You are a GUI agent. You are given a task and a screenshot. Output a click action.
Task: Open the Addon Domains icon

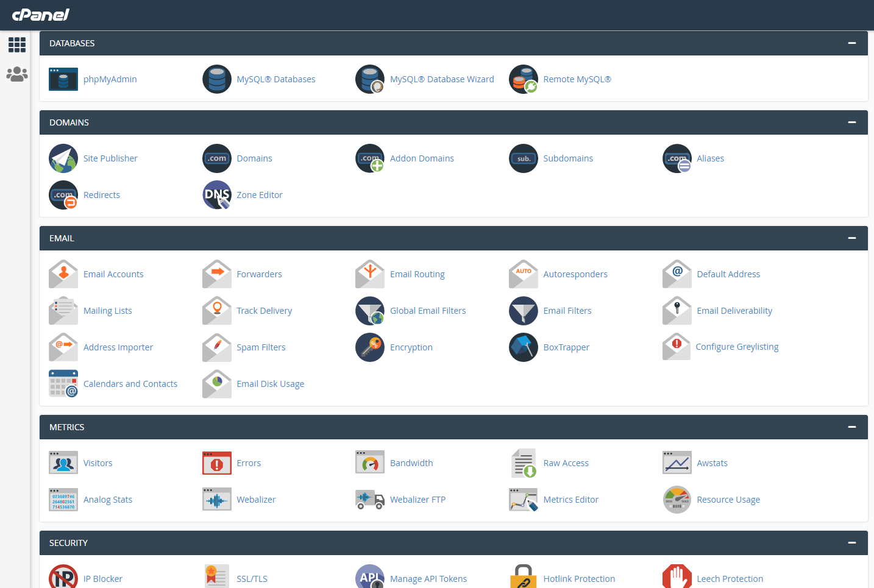(x=370, y=158)
